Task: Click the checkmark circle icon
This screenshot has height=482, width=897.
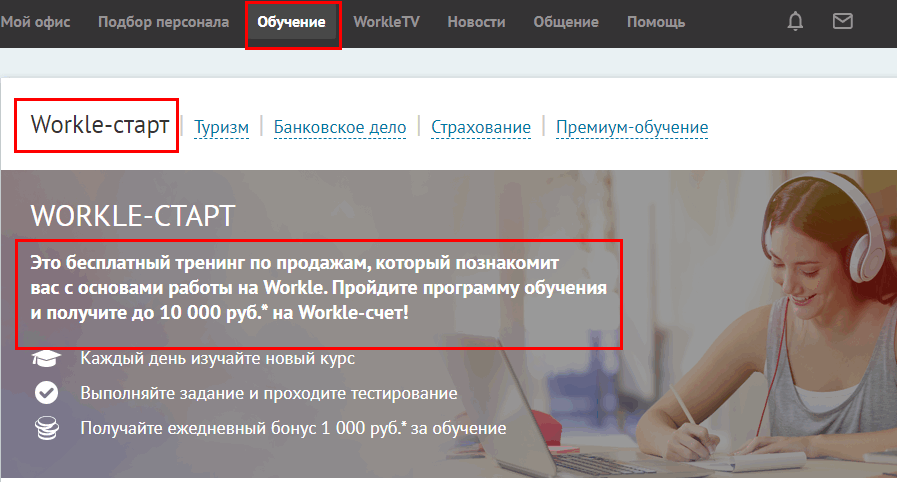Action: (x=46, y=393)
